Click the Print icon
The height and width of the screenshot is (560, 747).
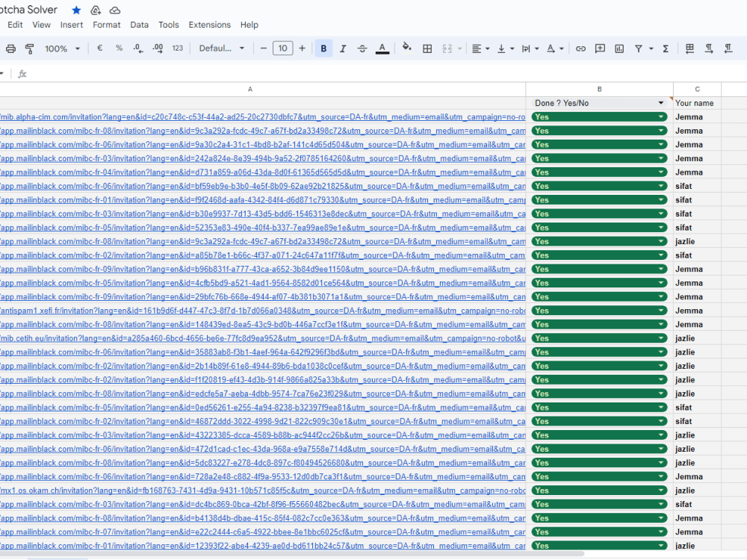10,49
